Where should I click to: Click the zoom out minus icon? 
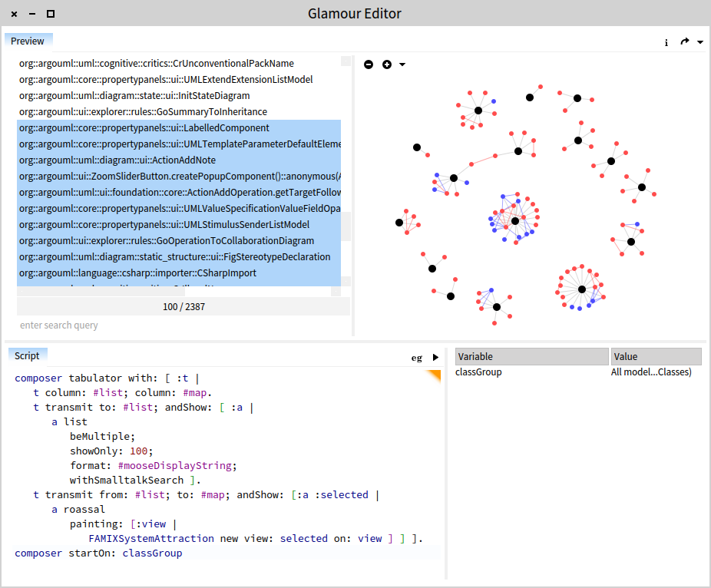pyautogui.click(x=369, y=64)
